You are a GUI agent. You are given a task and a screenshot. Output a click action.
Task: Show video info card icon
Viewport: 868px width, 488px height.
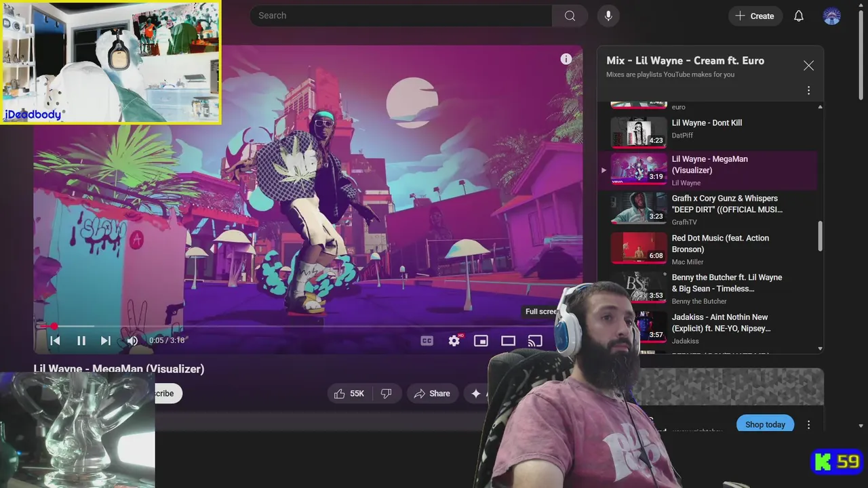click(x=566, y=59)
